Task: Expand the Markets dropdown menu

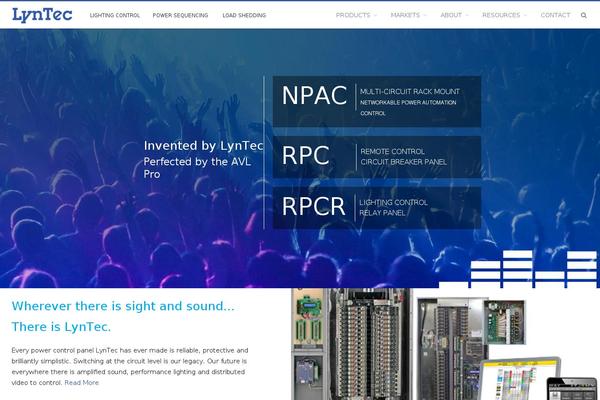Action: pyautogui.click(x=408, y=15)
